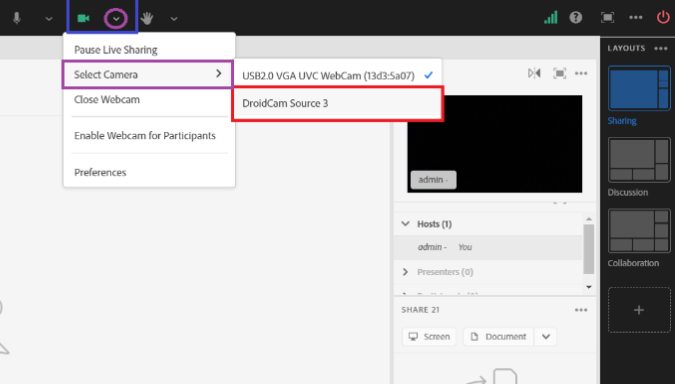Open the Help question mark icon
Viewport: 675px width, 384px height.
576,18
